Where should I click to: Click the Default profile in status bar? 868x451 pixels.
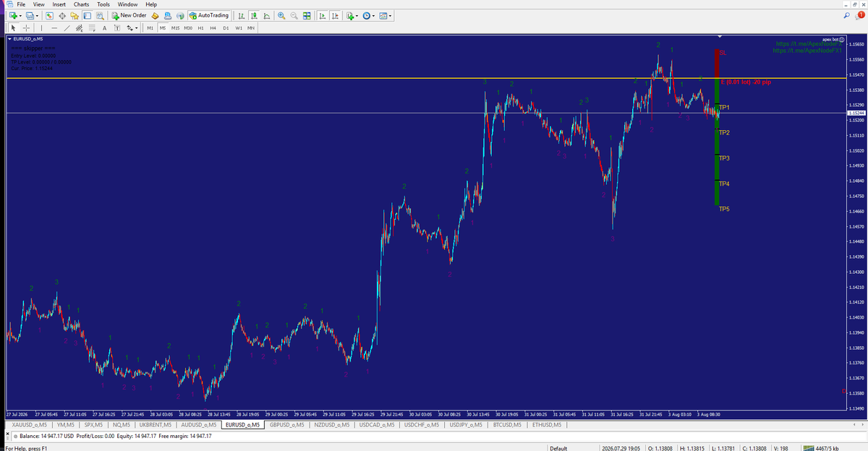(558, 447)
